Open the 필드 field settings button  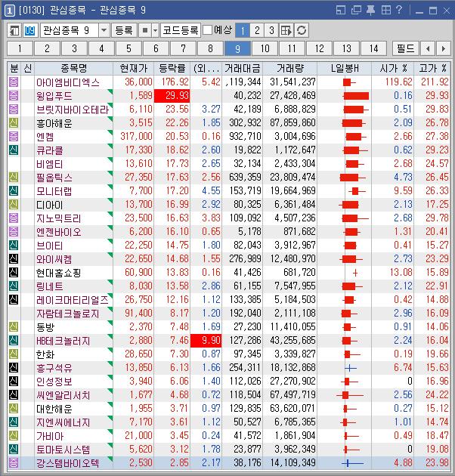405,48
